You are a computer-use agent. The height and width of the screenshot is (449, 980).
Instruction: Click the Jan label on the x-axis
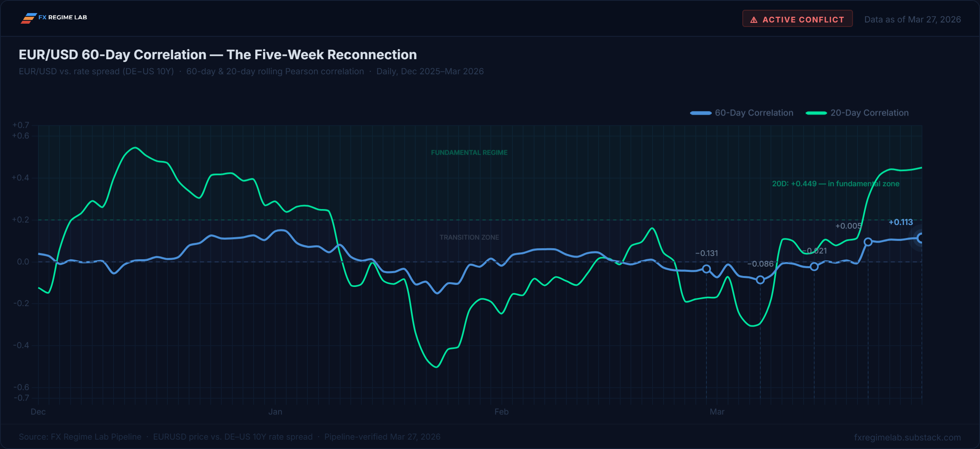pos(275,412)
